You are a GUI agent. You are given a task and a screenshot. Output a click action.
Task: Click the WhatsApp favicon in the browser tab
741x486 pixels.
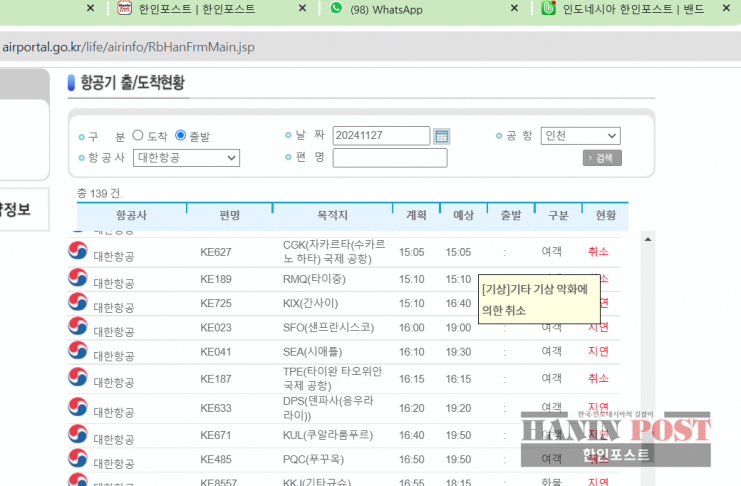pyautogui.click(x=335, y=9)
